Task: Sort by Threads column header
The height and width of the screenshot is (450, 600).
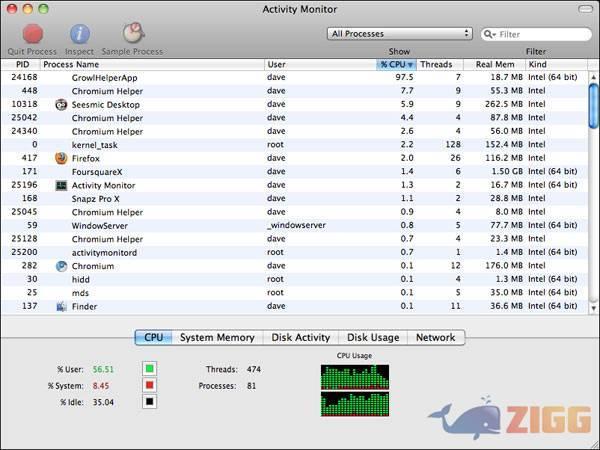Action: (x=440, y=64)
